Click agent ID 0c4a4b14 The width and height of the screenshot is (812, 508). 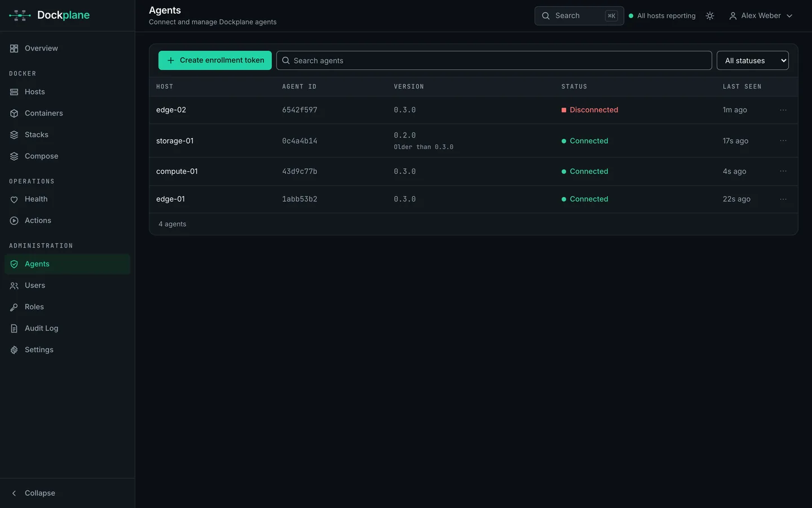[299, 141]
